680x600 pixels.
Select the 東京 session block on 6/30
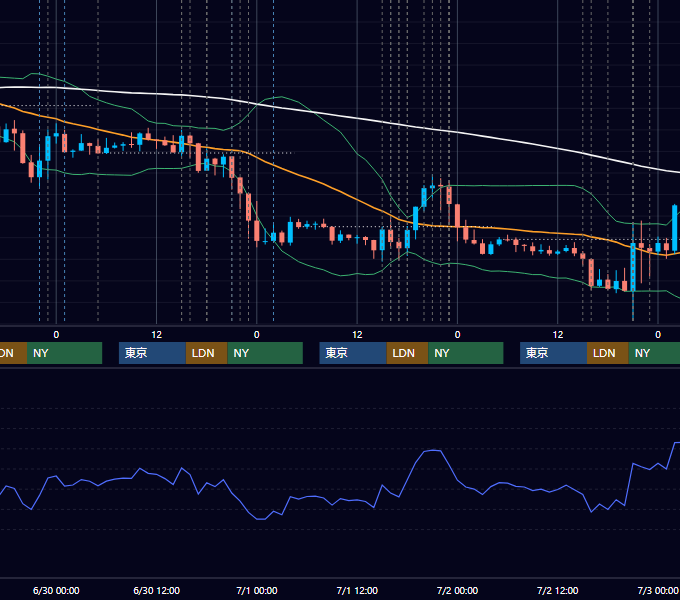[x=152, y=353]
